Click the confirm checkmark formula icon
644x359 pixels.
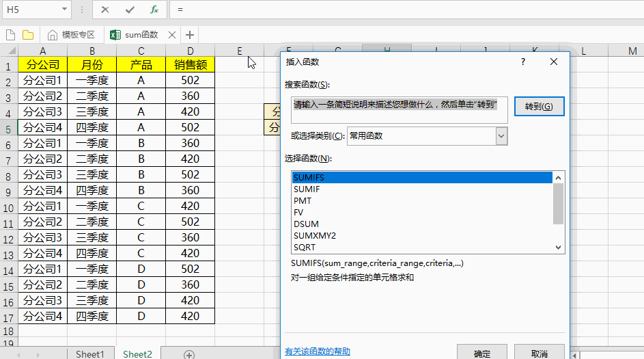[130, 10]
